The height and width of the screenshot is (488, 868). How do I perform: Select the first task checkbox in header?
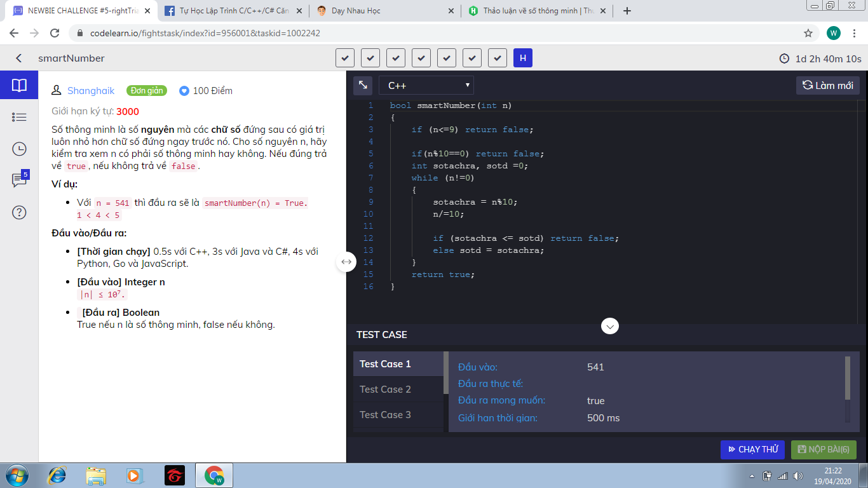point(344,58)
